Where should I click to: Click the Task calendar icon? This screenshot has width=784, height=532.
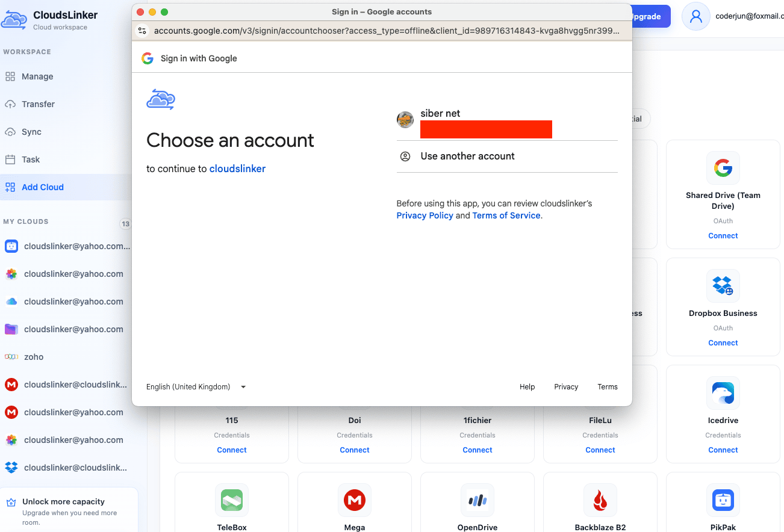(10, 159)
